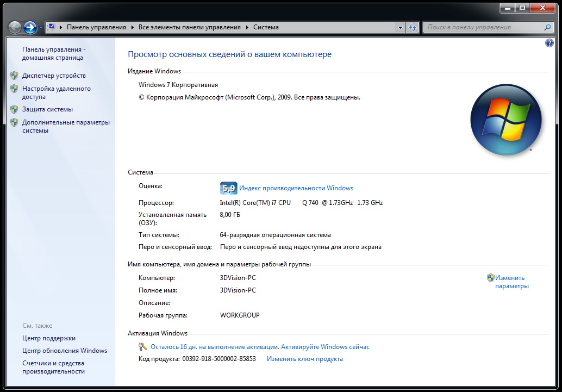This screenshot has height=392, width=562.
Task: Click the "Описание:" label
Action: [x=154, y=303]
